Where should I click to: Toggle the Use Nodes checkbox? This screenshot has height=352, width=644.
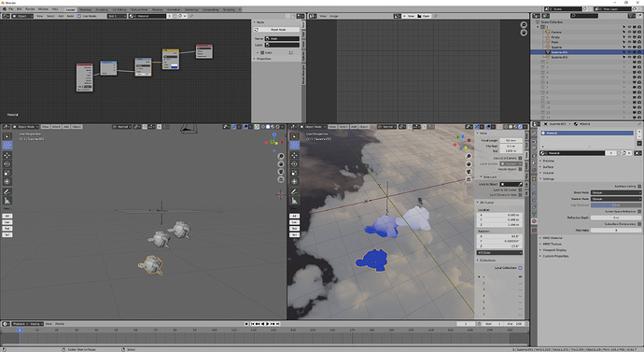point(79,16)
